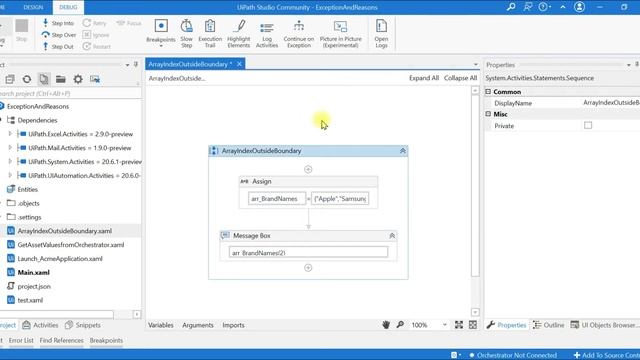Expand the UiPath.UIAutomation.Activities dependency

(x=10, y=176)
